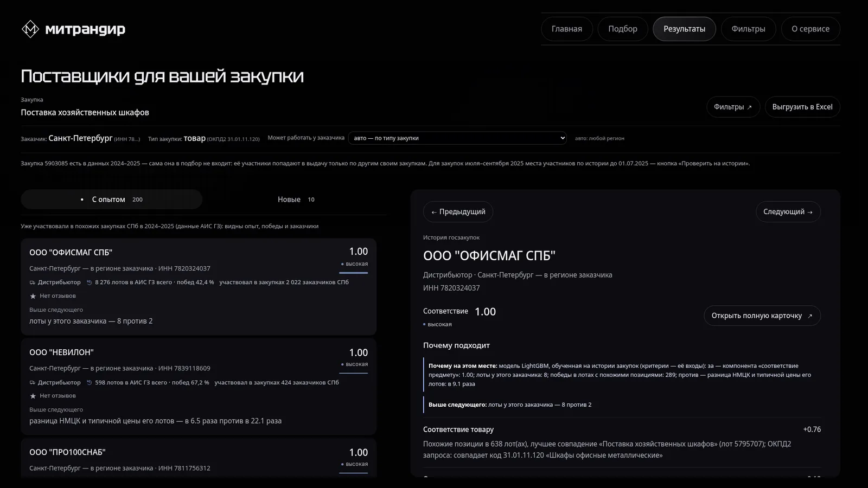Viewport: 868px width, 488px height.
Task: Click 'лоты у этого заказчика — 8 против 2' in list card
Action: [x=91, y=321]
